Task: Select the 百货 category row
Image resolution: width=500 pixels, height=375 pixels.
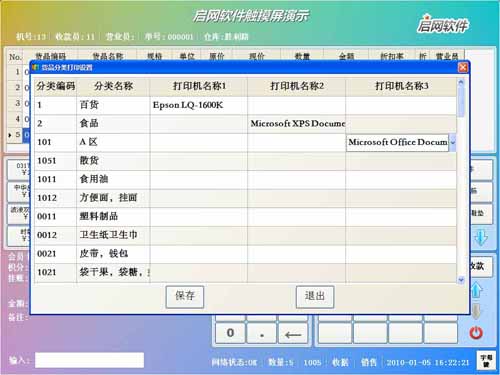Action: click(x=245, y=106)
